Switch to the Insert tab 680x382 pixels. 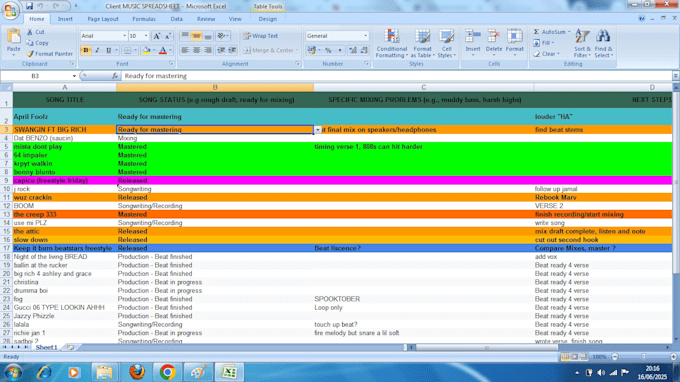pyautogui.click(x=65, y=19)
